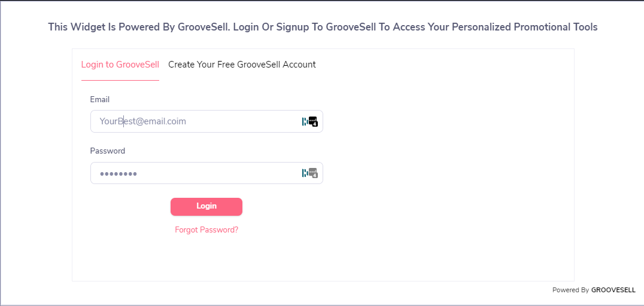Click the Email field label
Viewport: 644px width, 306px height.
100,99
